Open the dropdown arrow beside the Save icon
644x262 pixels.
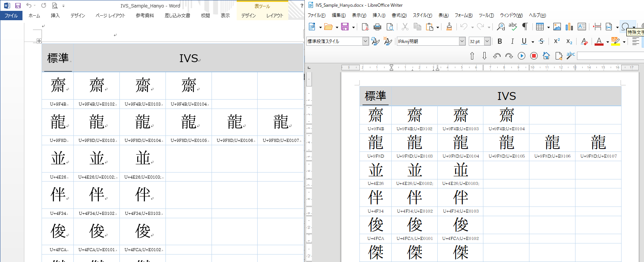(x=353, y=27)
